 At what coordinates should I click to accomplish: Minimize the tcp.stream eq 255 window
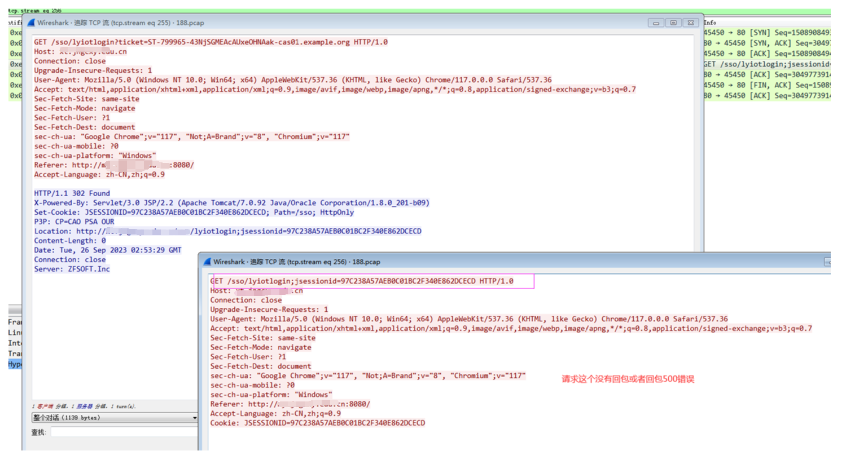click(x=656, y=23)
